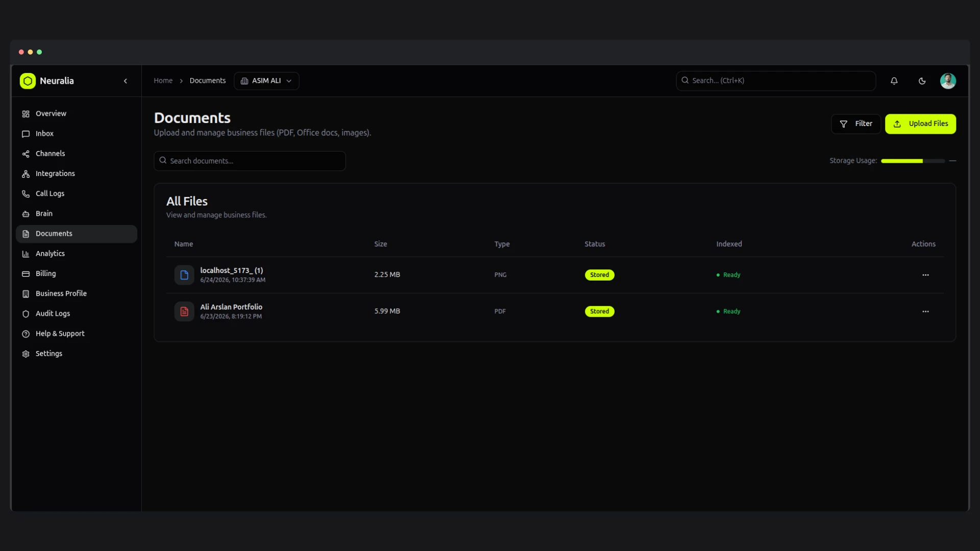Click the Billing card icon

26,274
